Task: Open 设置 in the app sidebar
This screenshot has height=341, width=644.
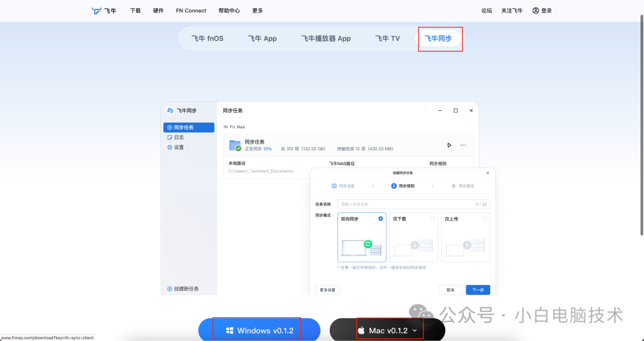Action: 176,147
